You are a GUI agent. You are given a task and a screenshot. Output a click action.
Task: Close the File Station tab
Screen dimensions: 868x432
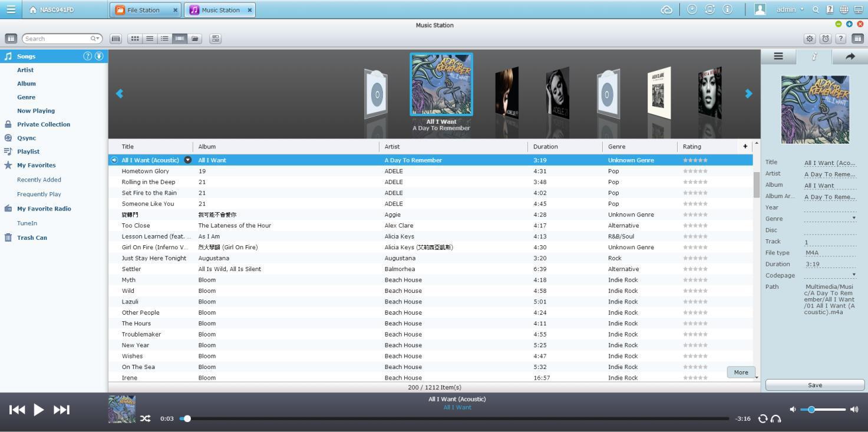(x=175, y=10)
